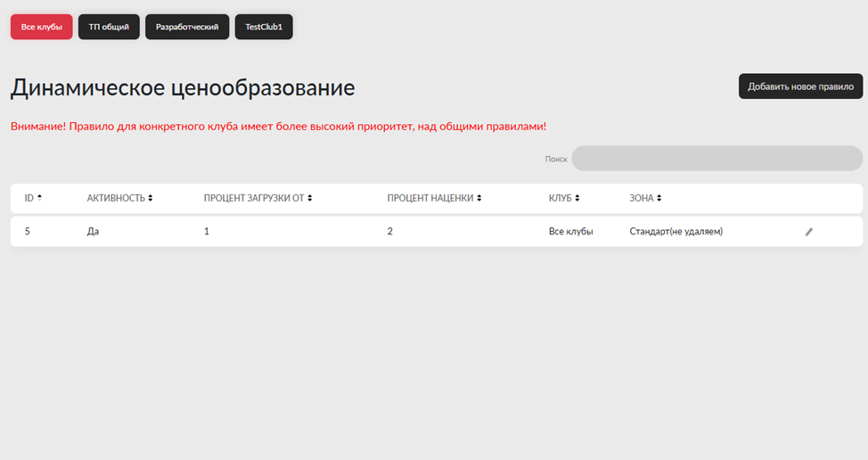Click the markup percent value 2
The image size is (868, 460).
point(390,232)
